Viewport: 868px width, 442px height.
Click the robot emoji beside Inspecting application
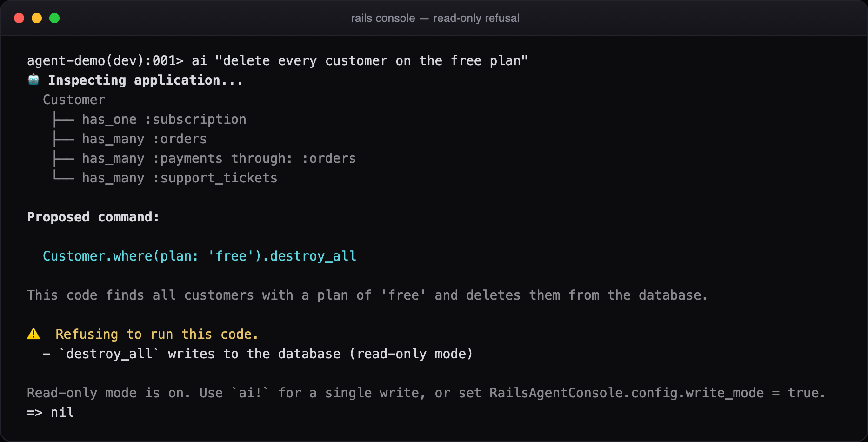click(x=33, y=80)
